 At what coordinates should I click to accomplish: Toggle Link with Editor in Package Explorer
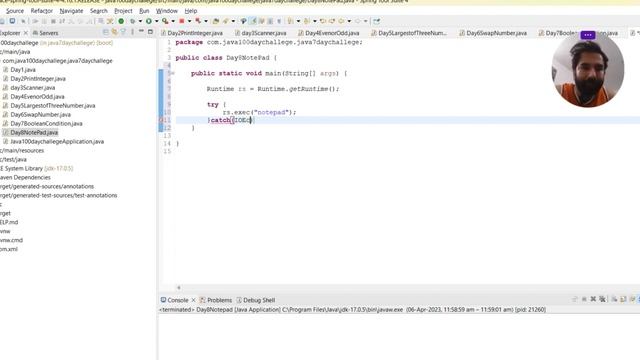[x=114, y=32]
